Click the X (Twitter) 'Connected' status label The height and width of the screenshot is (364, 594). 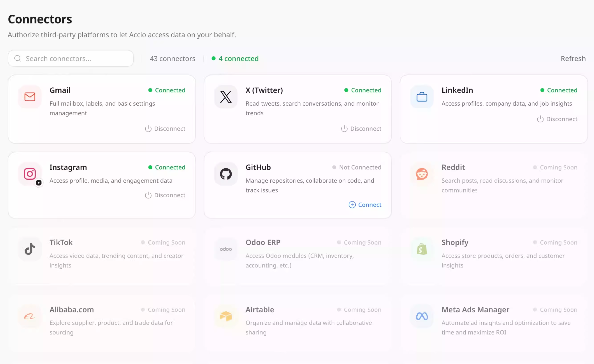pyautogui.click(x=363, y=90)
